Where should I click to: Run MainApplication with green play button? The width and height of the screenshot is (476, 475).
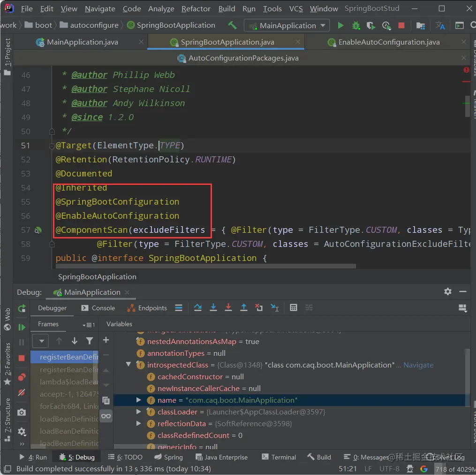(340, 25)
